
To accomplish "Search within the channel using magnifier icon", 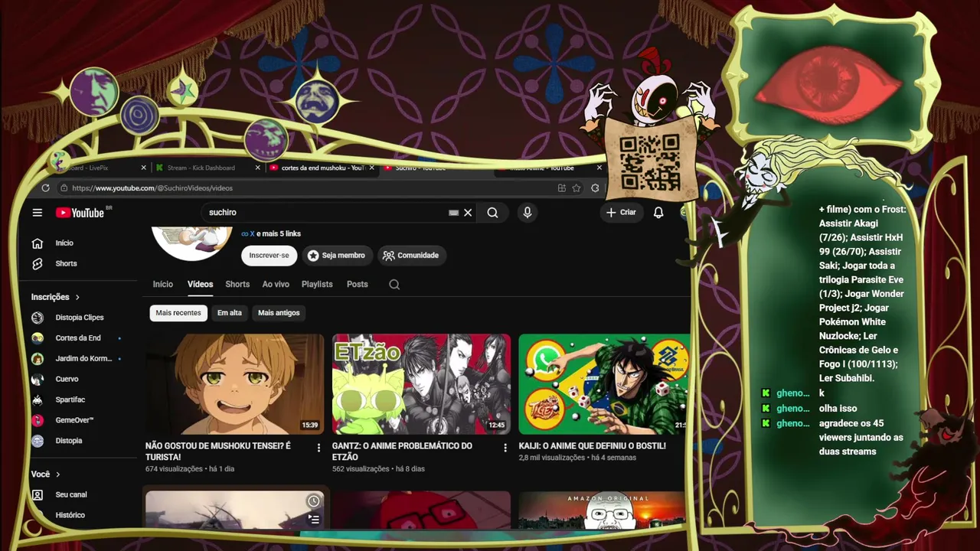I will tap(394, 285).
